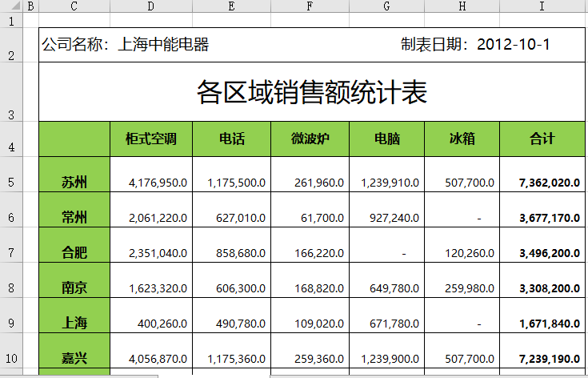This screenshot has height=378, width=588.
Task: Select column I header
Action: point(542,6)
